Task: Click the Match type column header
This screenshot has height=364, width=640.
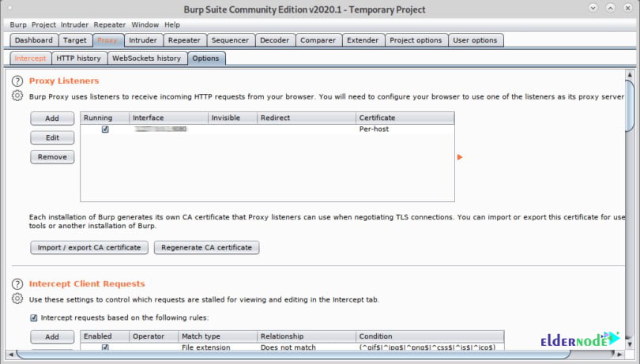Action: click(x=218, y=336)
